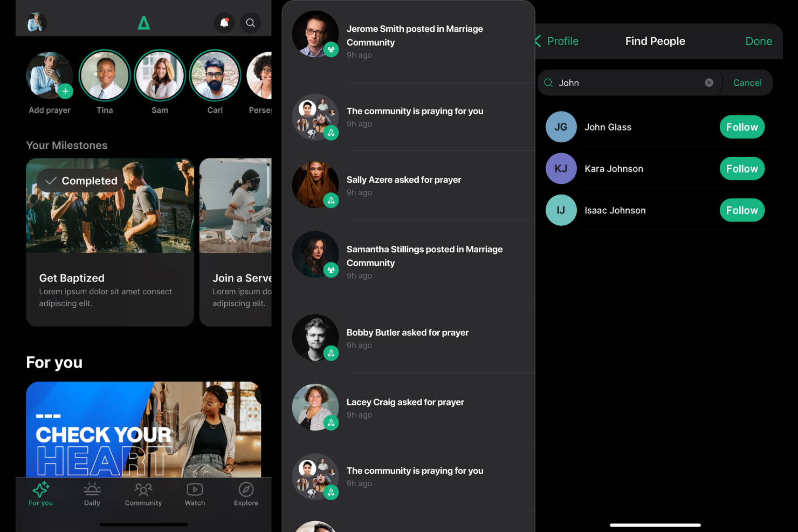Viewport: 798px width, 532px height.
Task: Open the notifications bell icon
Action: tap(224, 23)
